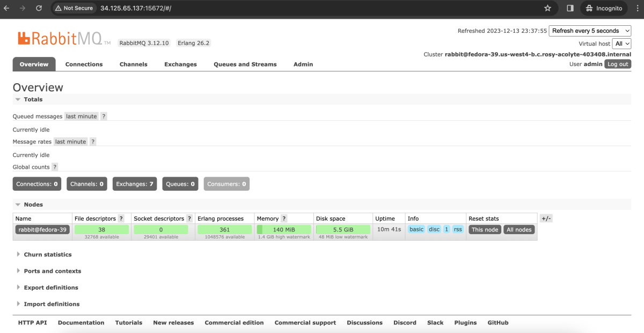644x333 pixels.
Task: Open the Virtual host dropdown
Action: point(622,44)
